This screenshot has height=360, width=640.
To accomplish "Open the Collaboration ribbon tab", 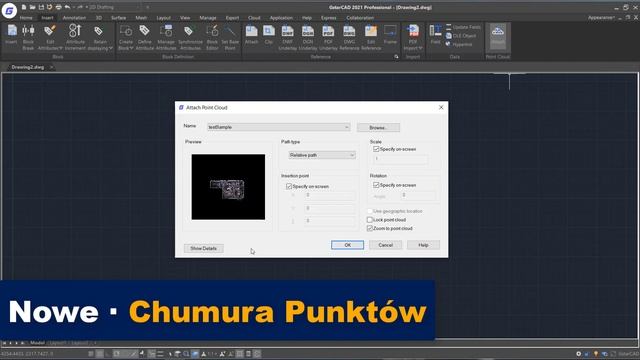I will 360,18.
